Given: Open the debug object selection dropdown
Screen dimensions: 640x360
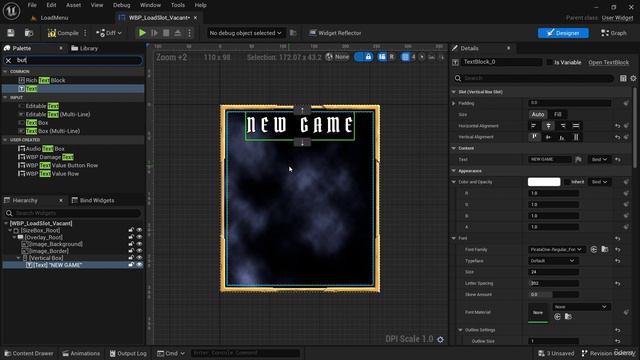Looking at the screenshot, I should (x=245, y=33).
